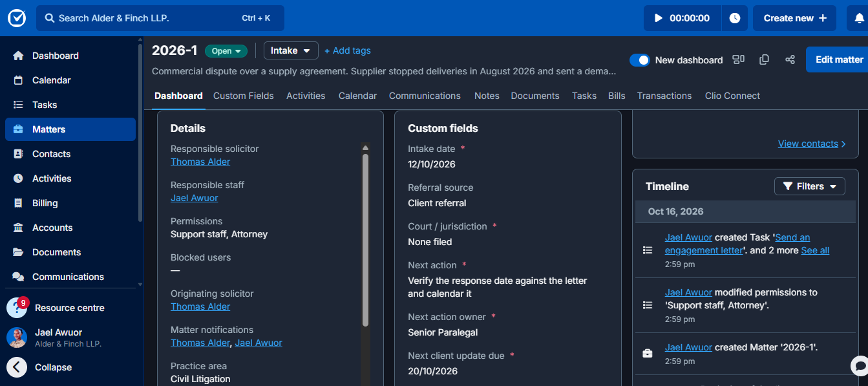Click the Activities clock icon in sidebar

(18, 178)
